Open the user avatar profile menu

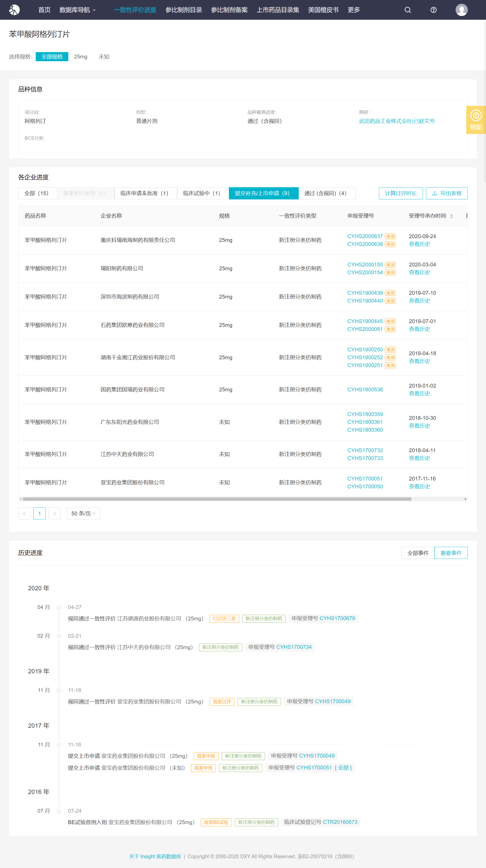(461, 10)
